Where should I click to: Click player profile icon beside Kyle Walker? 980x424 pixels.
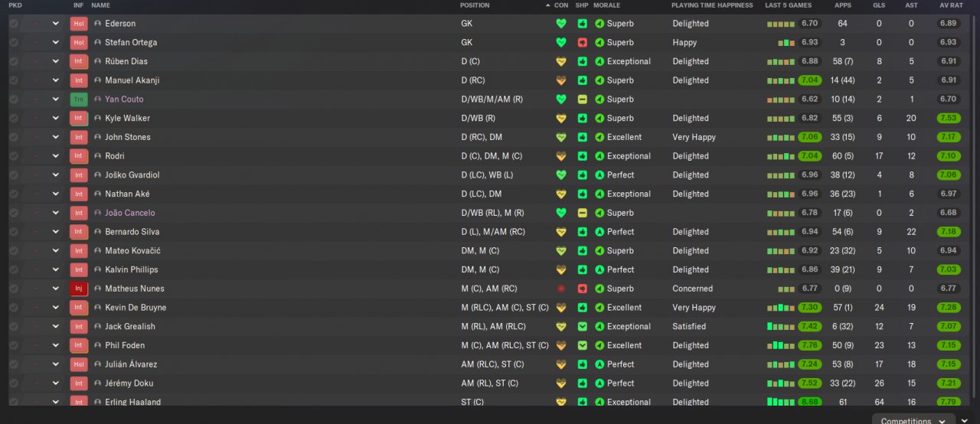97,119
